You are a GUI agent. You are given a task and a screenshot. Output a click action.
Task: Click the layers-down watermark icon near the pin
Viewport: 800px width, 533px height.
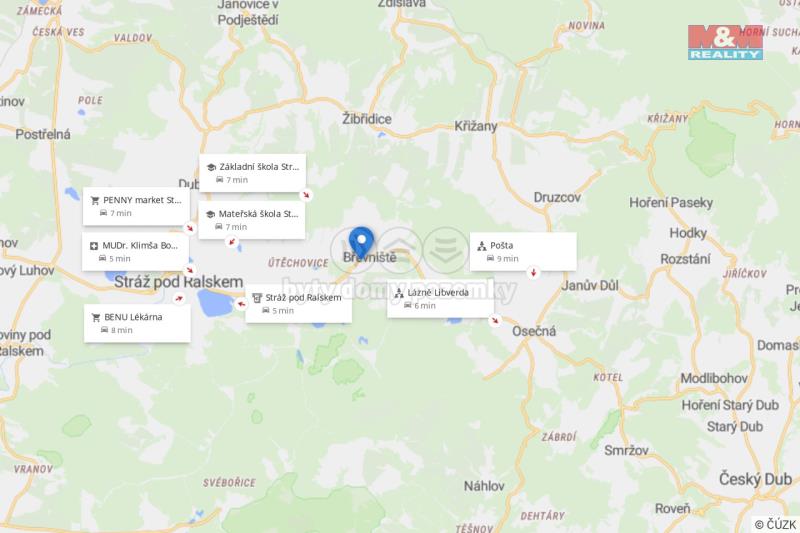pos(446,250)
